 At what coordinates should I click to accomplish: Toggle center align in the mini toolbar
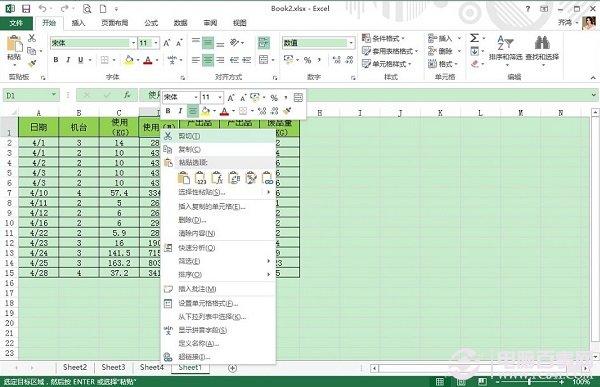pos(192,111)
